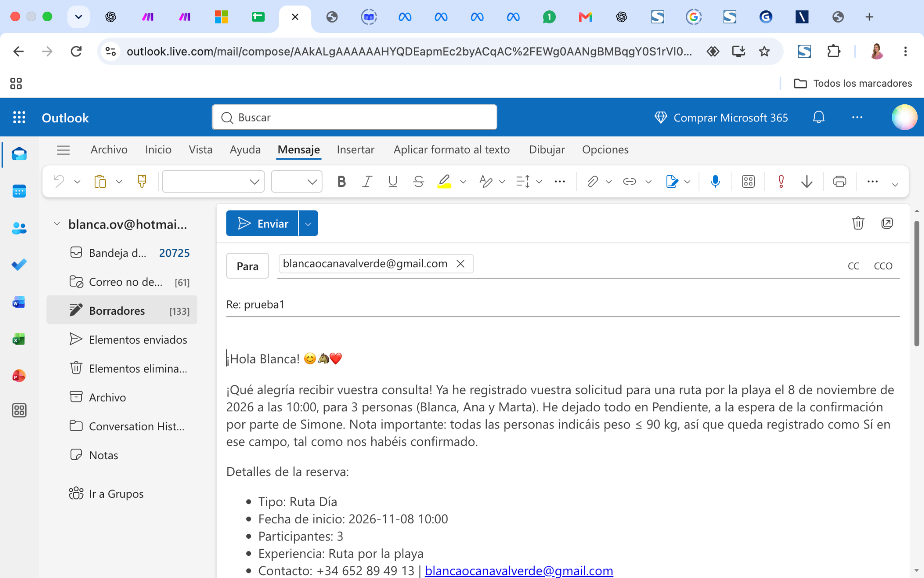Screen dimensions: 924x578
Task: Open the To Do app in the sidebar
Action: (x=19, y=265)
